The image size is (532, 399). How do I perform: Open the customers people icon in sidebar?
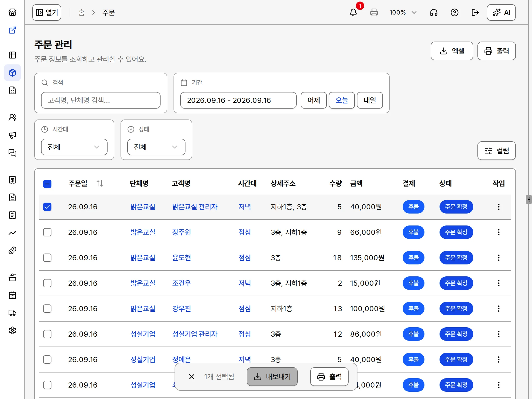coord(12,117)
